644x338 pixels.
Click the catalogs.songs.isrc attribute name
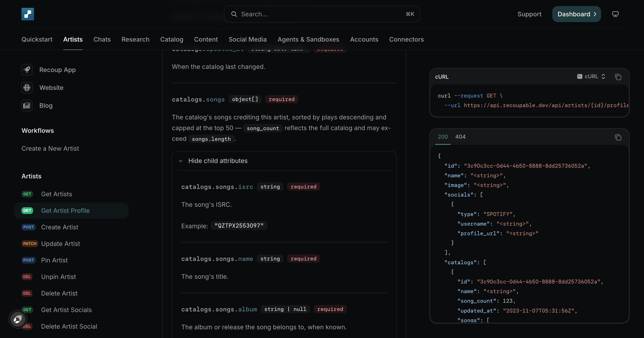click(217, 187)
